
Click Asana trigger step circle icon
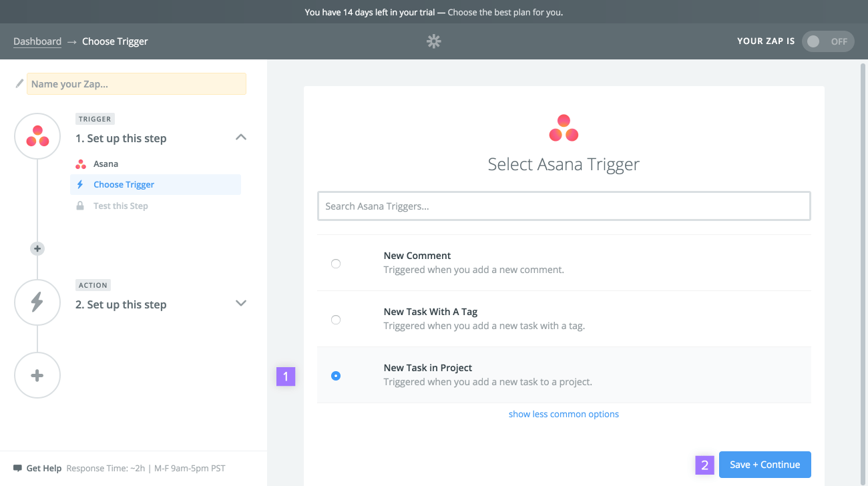point(37,136)
